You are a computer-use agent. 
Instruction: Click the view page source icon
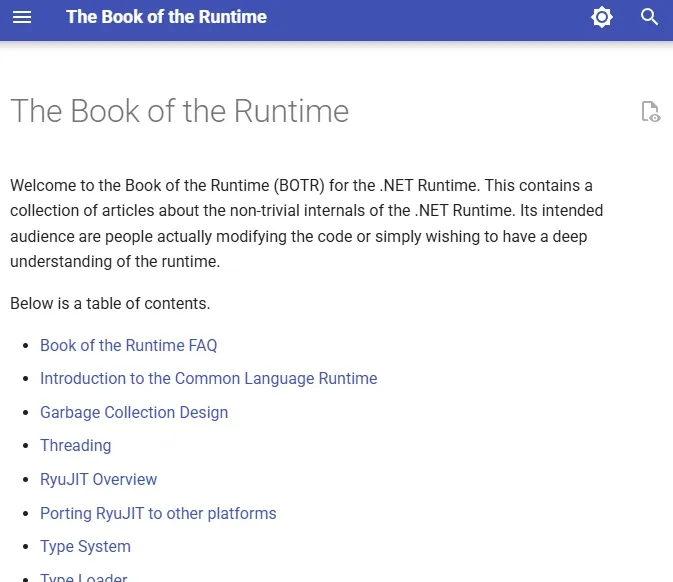tap(651, 112)
